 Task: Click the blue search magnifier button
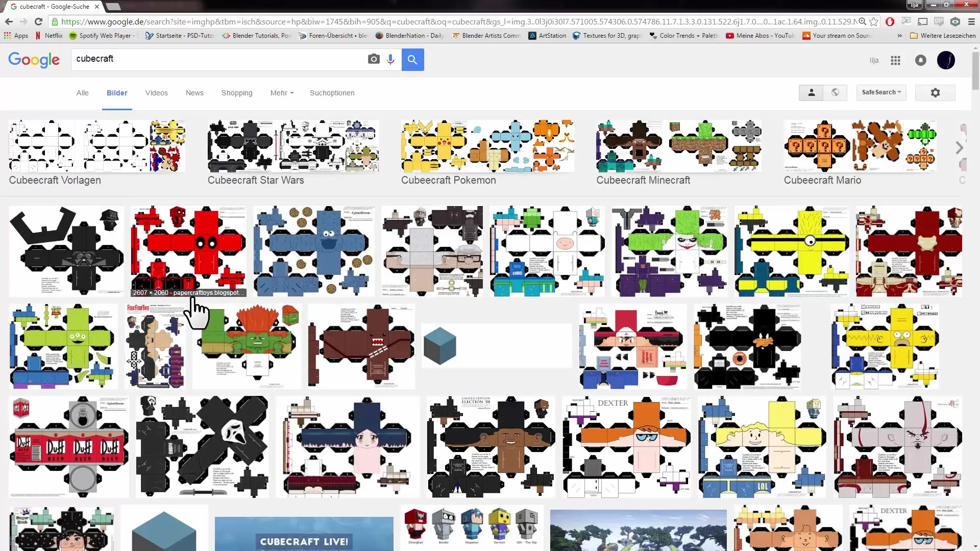[412, 60]
